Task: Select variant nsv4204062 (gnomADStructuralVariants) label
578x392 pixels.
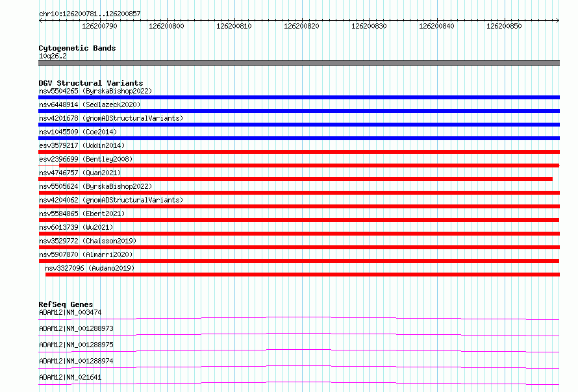Action: [111, 200]
